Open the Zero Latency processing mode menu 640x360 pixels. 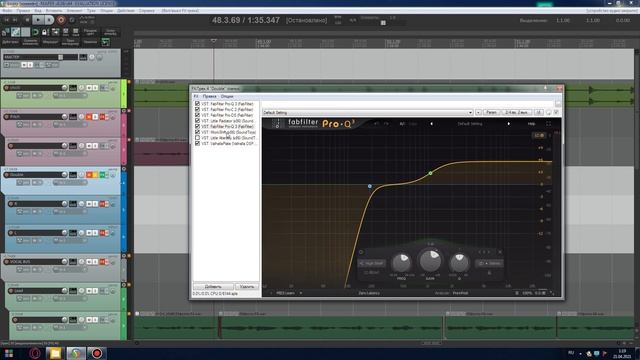click(x=369, y=293)
